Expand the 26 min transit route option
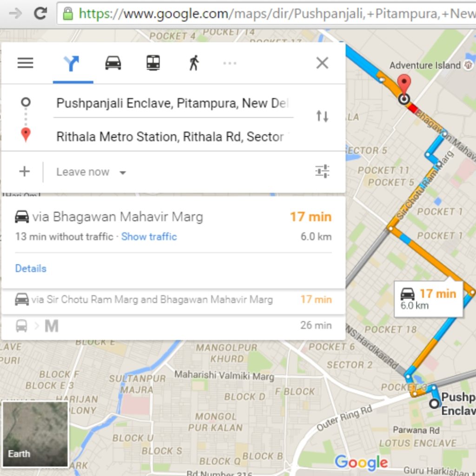The image size is (476, 476). 172,325
